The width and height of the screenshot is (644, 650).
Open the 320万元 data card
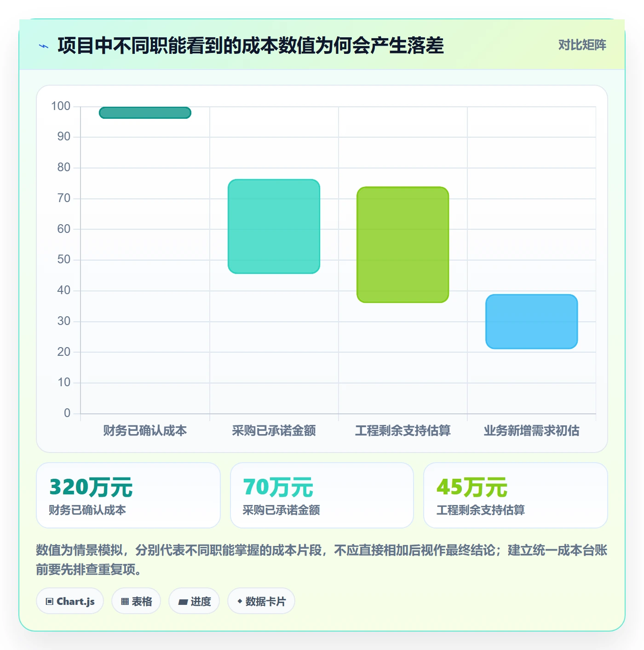[x=128, y=495]
